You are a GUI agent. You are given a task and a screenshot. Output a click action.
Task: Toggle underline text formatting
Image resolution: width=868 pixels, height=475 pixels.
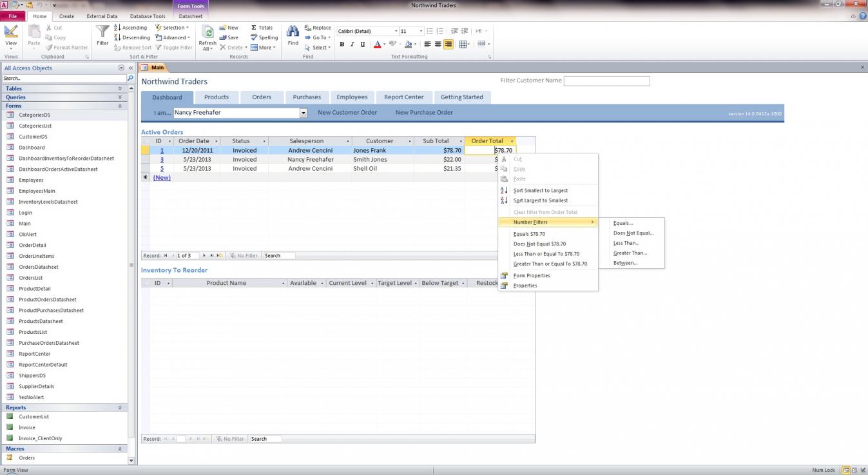pos(362,44)
